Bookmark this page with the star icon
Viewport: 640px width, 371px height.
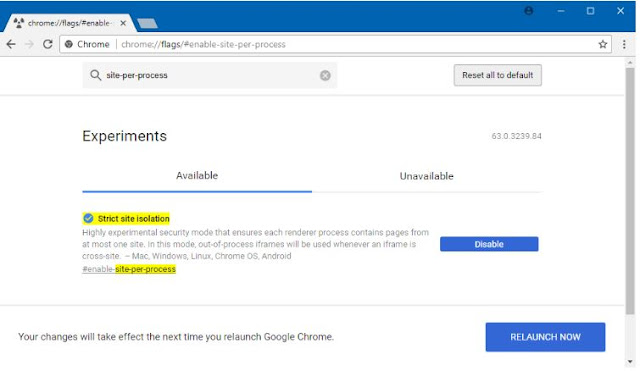coord(602,44)
